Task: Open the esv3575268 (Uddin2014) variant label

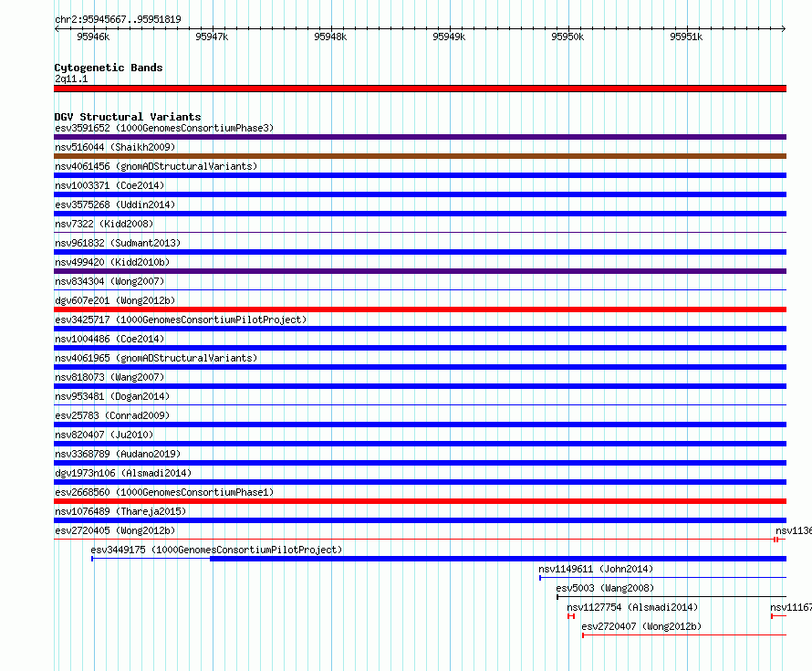Action: (115, 204)
